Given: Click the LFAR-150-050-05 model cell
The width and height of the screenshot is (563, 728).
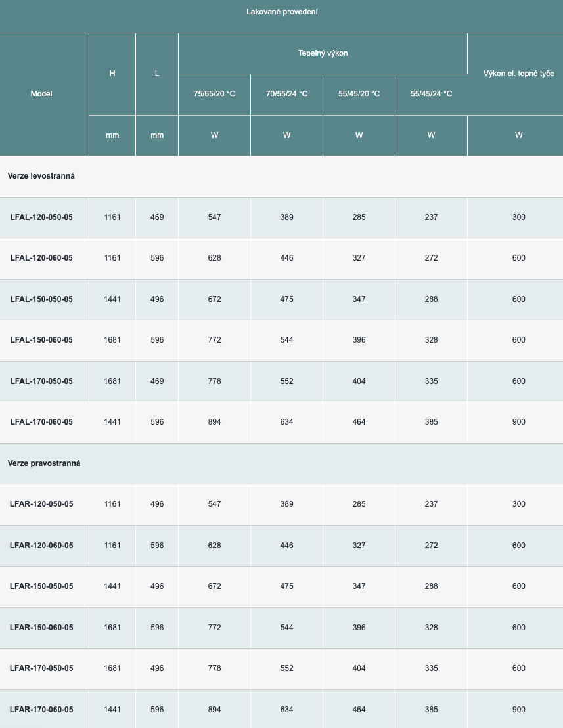Looking at the screenshot, I should [41, 586].
